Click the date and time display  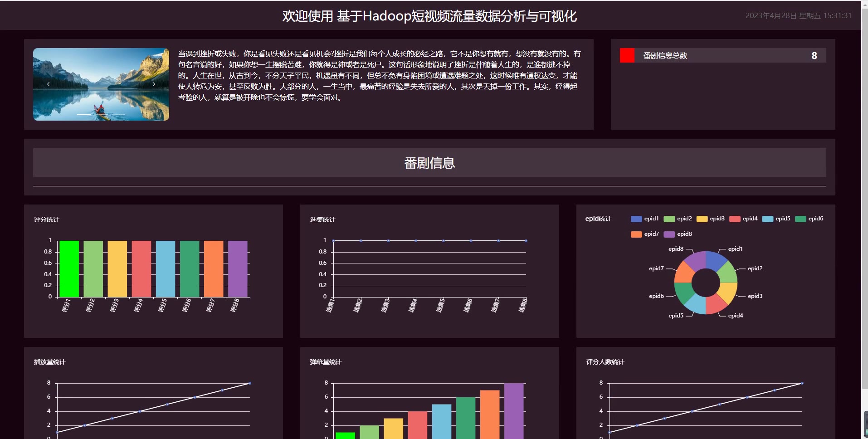coord(798,15)
